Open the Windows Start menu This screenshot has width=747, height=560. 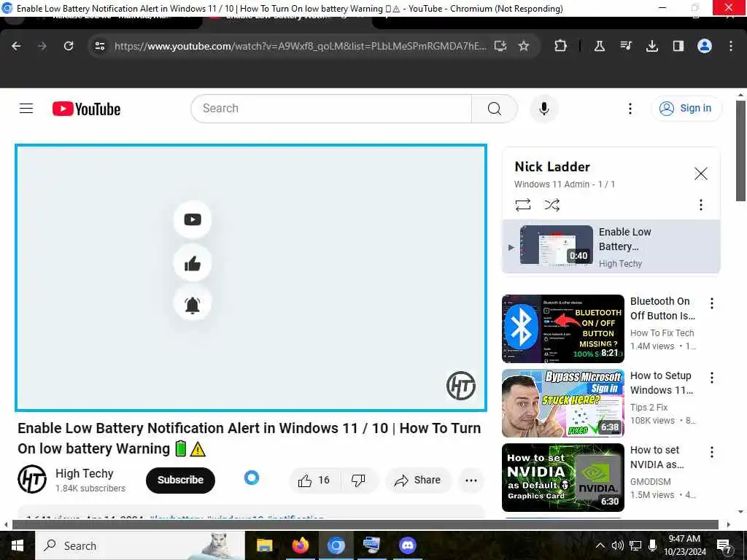[x=18, y=545]
